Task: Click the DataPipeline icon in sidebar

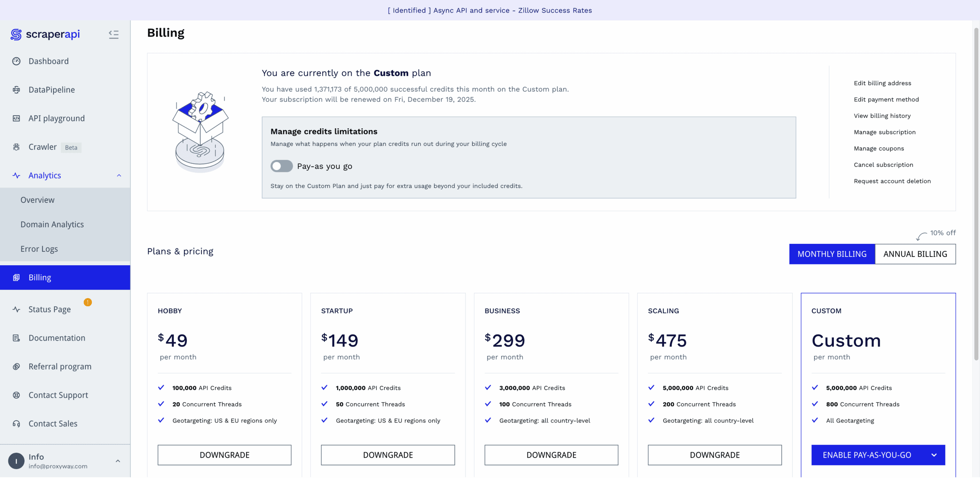Action: pos(16,90)
